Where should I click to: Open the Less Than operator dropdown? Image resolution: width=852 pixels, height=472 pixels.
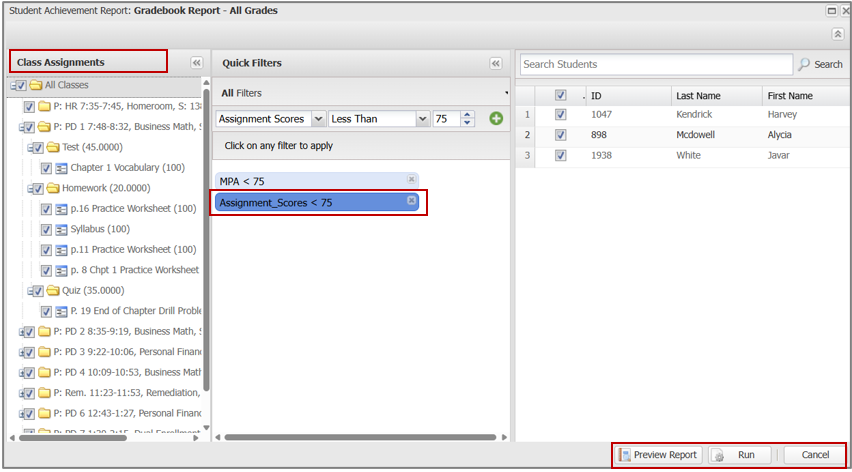coord(421,119)
